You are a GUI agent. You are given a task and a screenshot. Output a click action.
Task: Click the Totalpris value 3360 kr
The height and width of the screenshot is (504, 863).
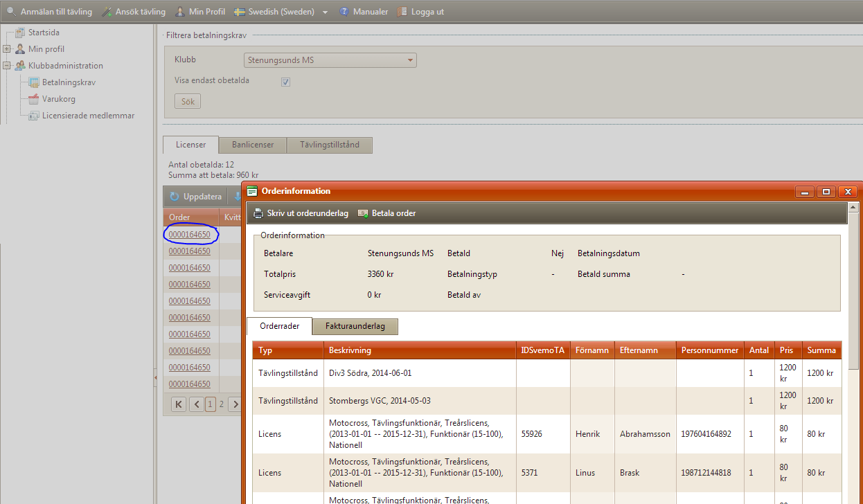click(380, 274)
